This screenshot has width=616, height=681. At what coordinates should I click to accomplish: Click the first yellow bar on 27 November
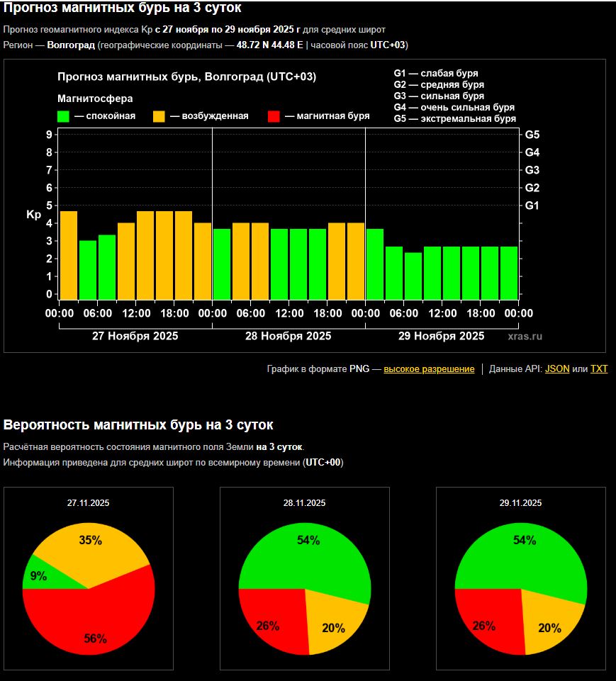[x=69, y=255]
